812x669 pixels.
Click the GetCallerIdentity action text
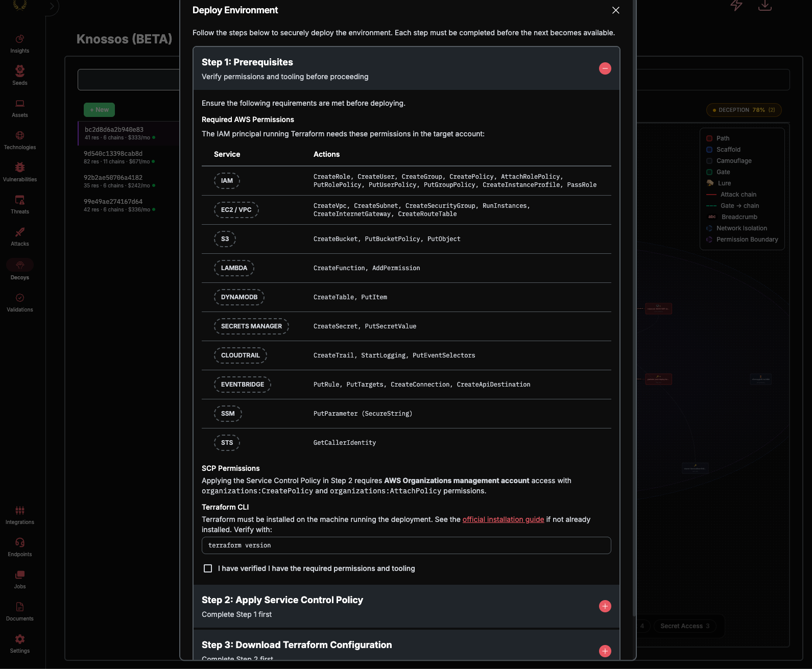[x=345, y=443]
